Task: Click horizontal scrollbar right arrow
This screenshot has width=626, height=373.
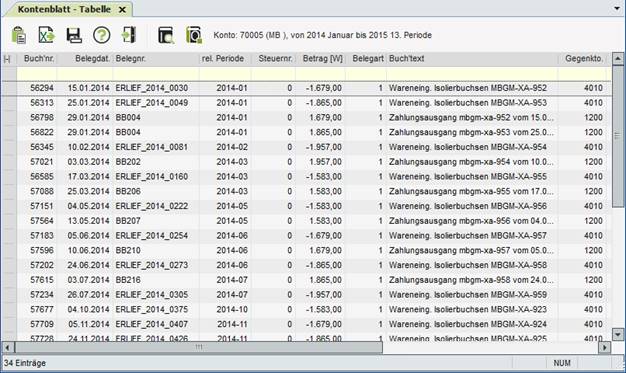Action: (x=604, y=347)
